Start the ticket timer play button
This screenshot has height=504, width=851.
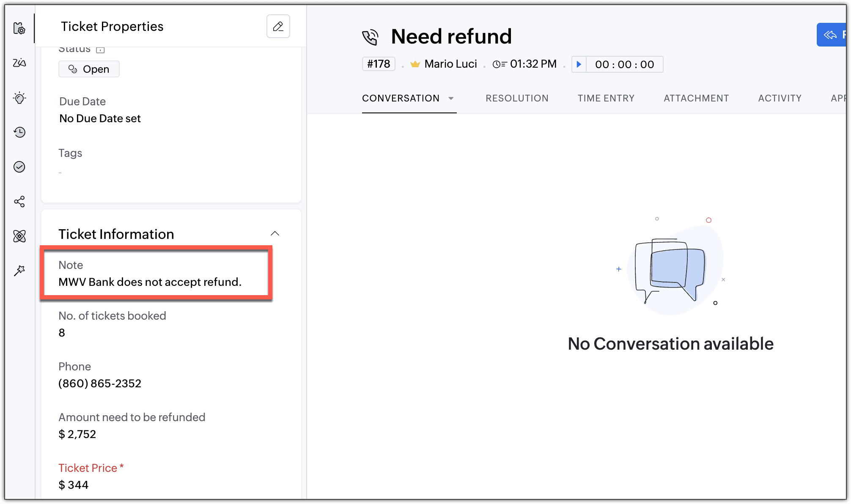pos(579,64)
